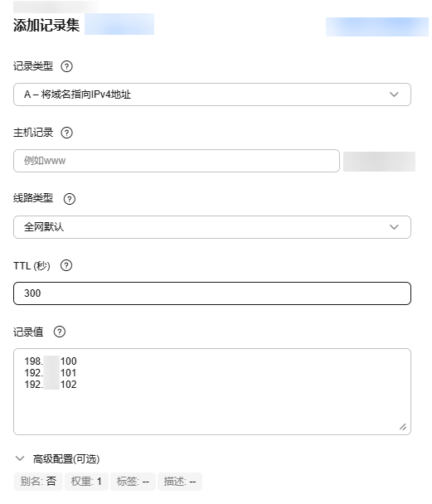Image resolution: width=432 pixels, height=504 pixels.
Task: Open the 线路类型 dropdown arrow
Action: pyautogui.click(x=394, y=227)
